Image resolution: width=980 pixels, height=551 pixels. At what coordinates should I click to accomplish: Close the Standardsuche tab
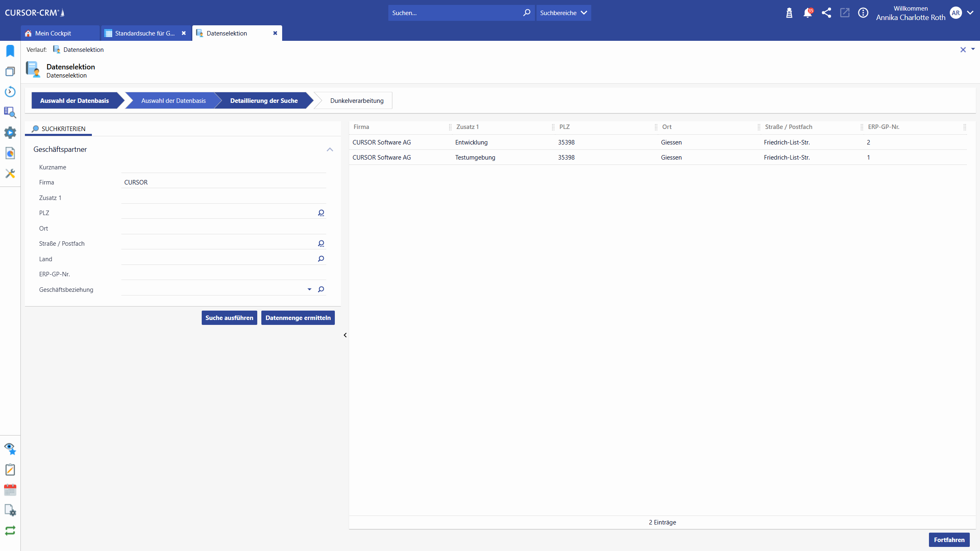184,33
